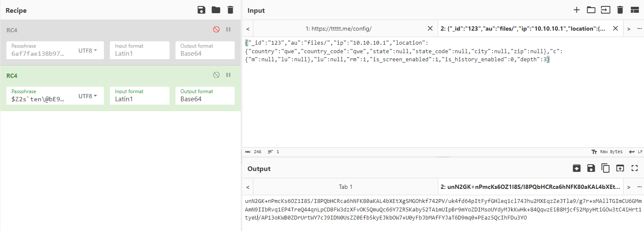Viewport: 644px width, 231px height.
Task: Switch to the output Tab 1
Action: pyautogui.click(x=346, y=187)
